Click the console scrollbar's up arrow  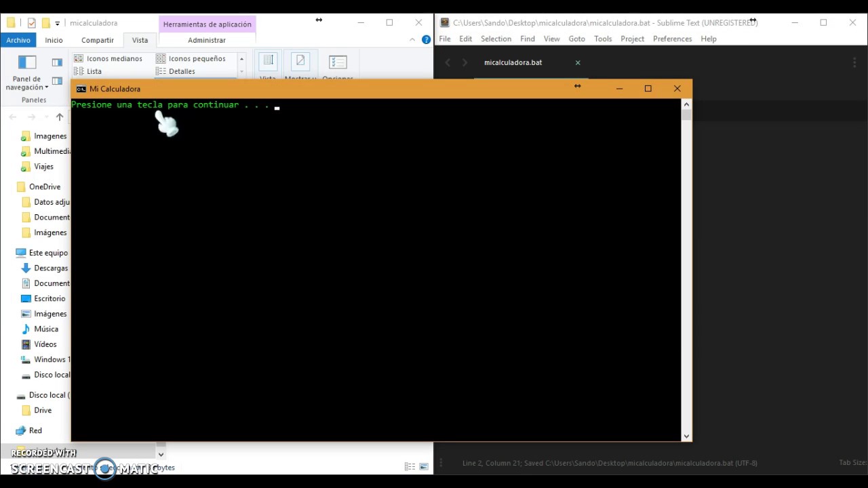click(687, 104)
